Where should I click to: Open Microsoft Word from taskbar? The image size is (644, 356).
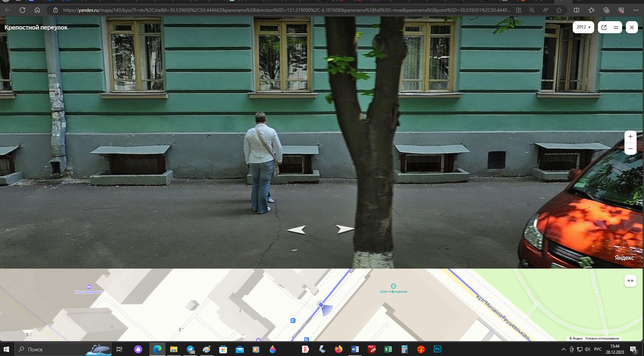click(355, 349)
